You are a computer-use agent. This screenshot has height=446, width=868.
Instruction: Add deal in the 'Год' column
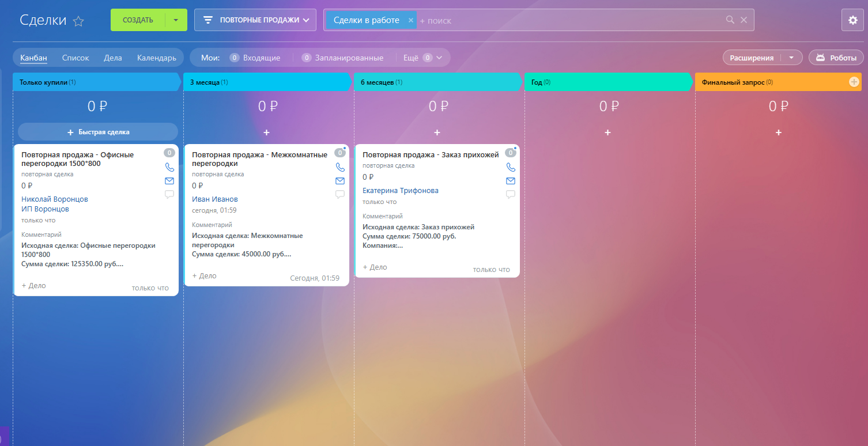(x=607, y=133)
